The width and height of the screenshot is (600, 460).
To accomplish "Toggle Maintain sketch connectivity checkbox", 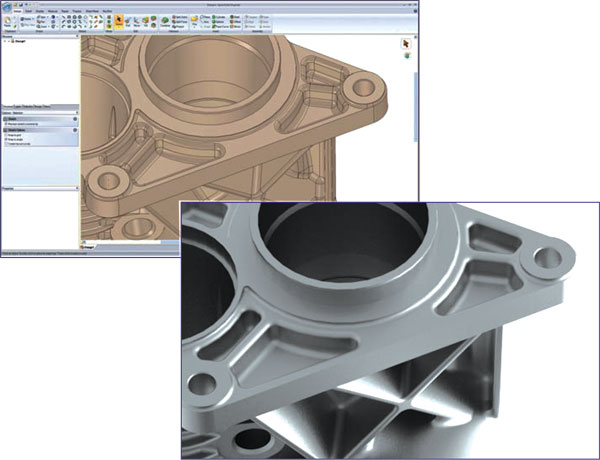I will tap(6, 124).
